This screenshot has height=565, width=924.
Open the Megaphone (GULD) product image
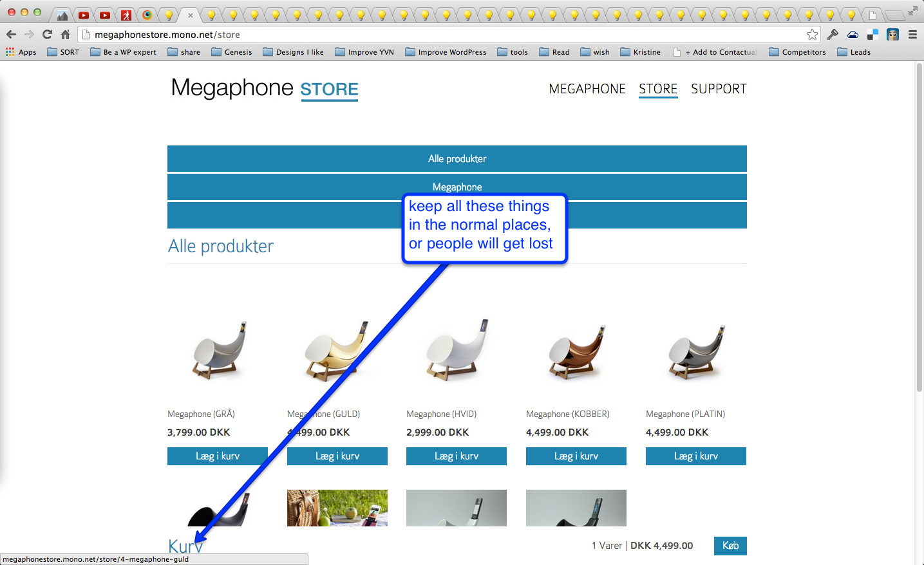pos(337,351)
